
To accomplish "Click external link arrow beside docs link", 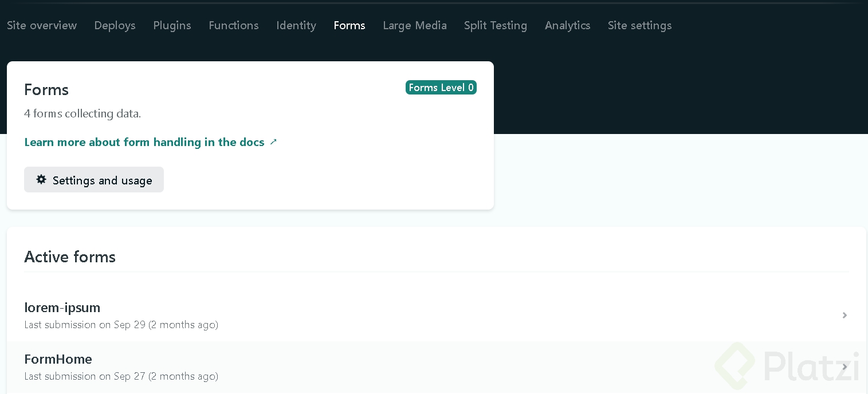I will pyautogui.click(x=273, y=141).
